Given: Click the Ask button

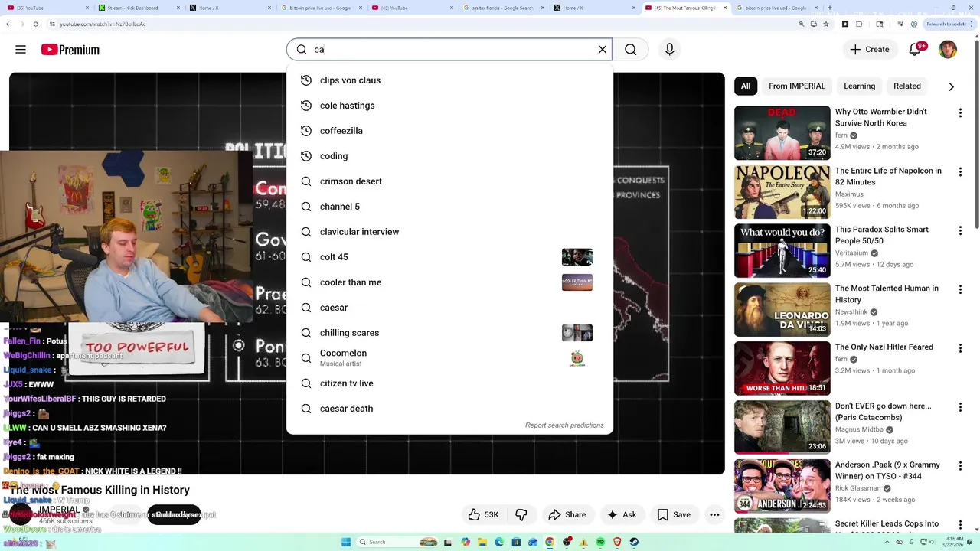Looking at the screenshot, I should point(622,515).
